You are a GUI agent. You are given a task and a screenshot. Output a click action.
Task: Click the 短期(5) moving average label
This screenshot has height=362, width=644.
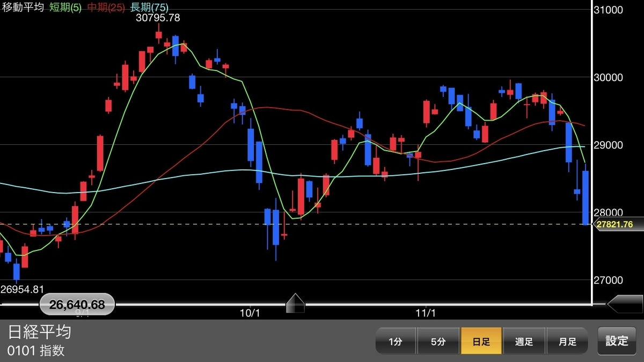click(65, 8)
